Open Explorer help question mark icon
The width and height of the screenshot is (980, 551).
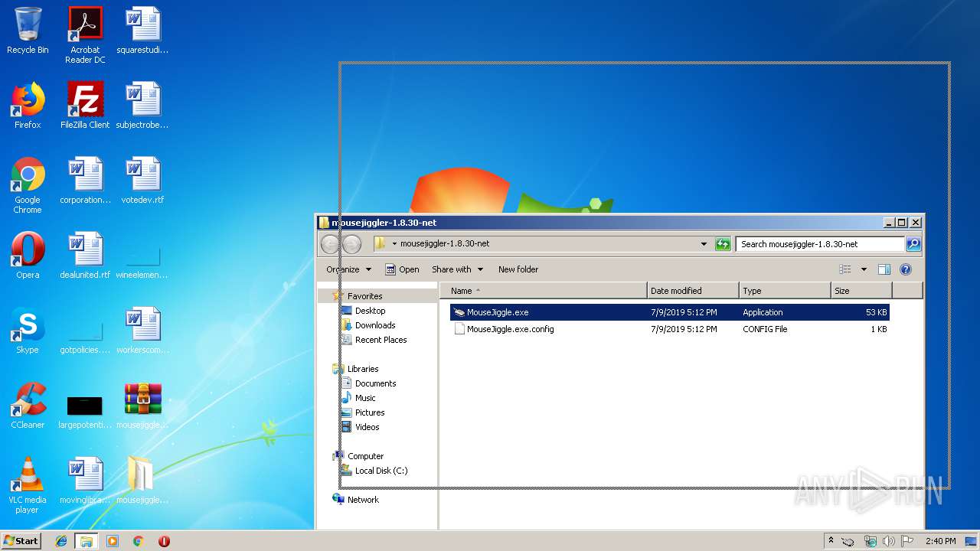click(x=906, y=269)
